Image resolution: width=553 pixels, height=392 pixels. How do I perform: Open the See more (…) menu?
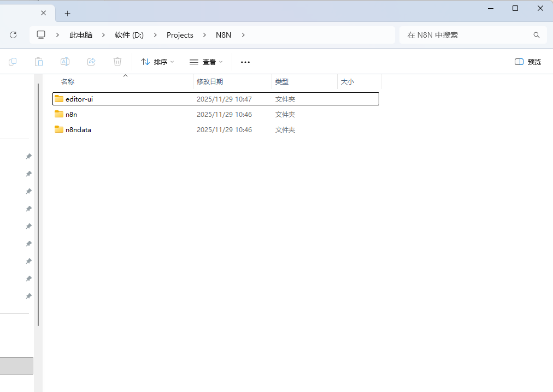(x=245, y=62)
